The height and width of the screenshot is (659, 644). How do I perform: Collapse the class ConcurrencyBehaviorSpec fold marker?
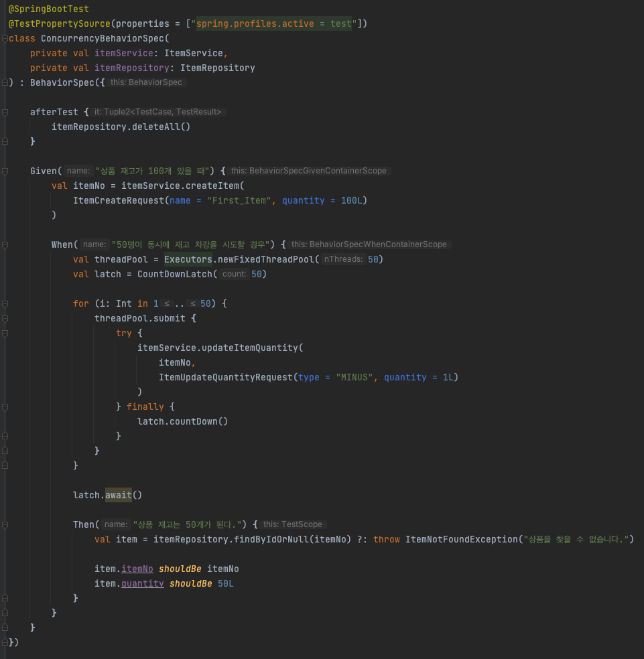5,39
